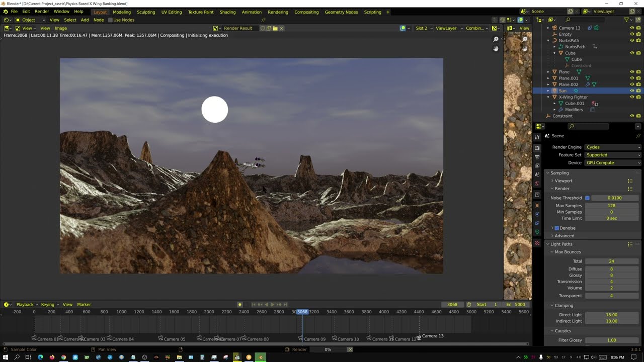Viewport: 644px width, 362px height.
Task: Open the Object Data properties tab icon
Action: click(537, 232)
